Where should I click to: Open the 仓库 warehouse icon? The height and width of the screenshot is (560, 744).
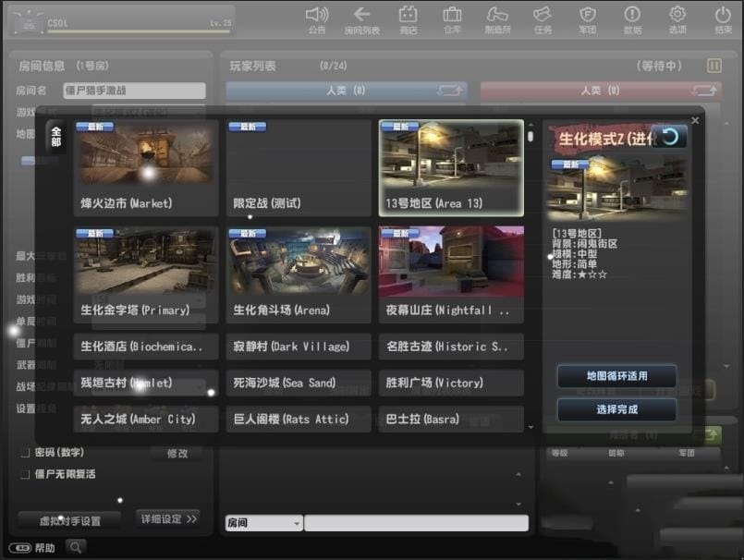point(452,15)
